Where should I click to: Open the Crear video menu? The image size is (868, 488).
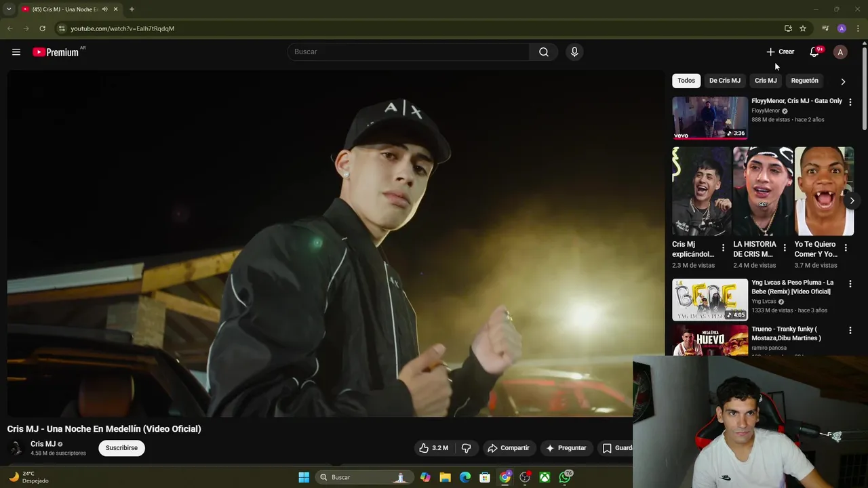pyautogui.click(x=780, y=52)
